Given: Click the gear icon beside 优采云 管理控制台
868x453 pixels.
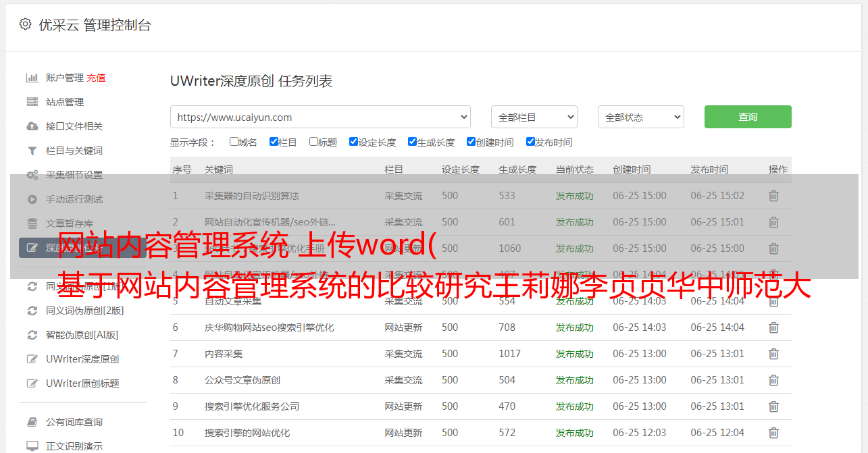Looking at the screenshot, I should 25,24.
